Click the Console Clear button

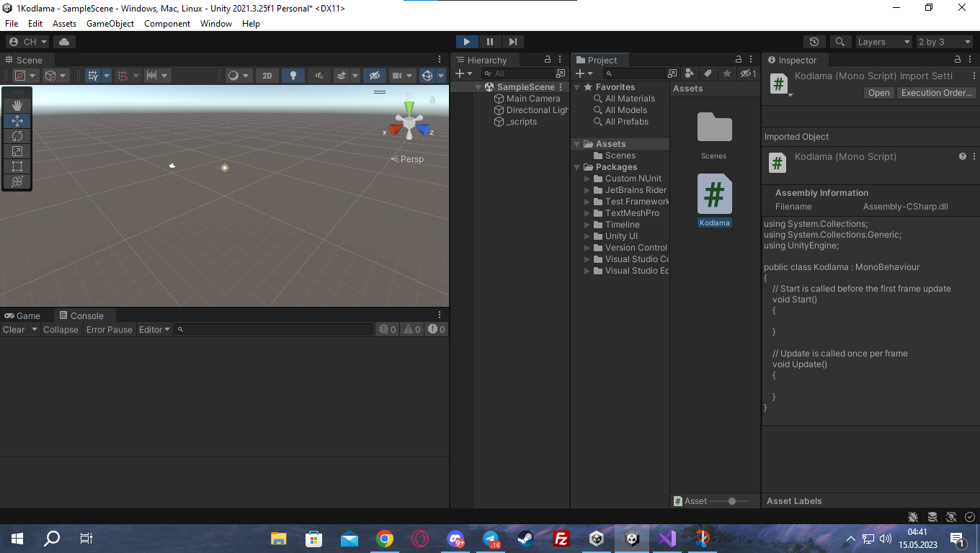point(14,329)
